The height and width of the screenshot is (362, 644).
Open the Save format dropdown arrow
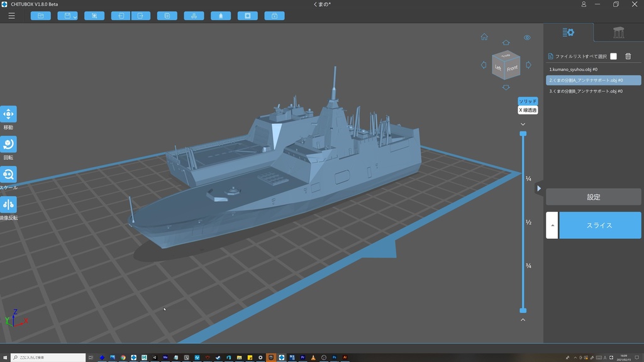74,16
